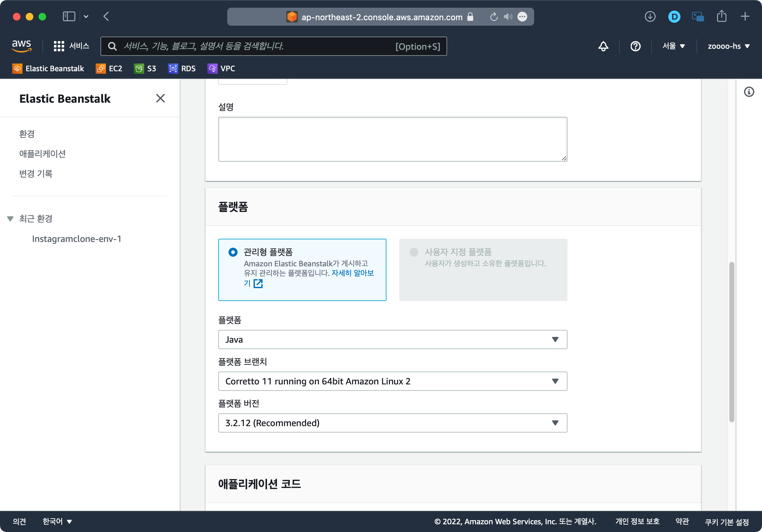Open the share icon

[x=721, y=16]
